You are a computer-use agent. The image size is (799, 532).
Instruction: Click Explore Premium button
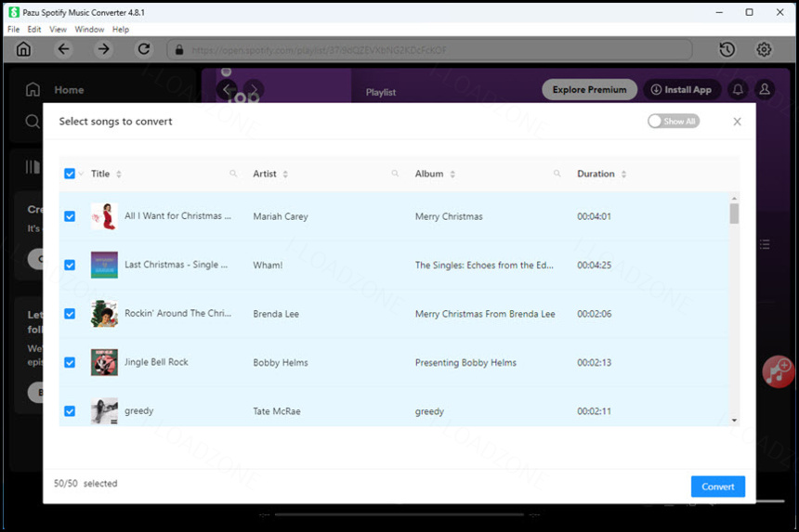(589, 90)
